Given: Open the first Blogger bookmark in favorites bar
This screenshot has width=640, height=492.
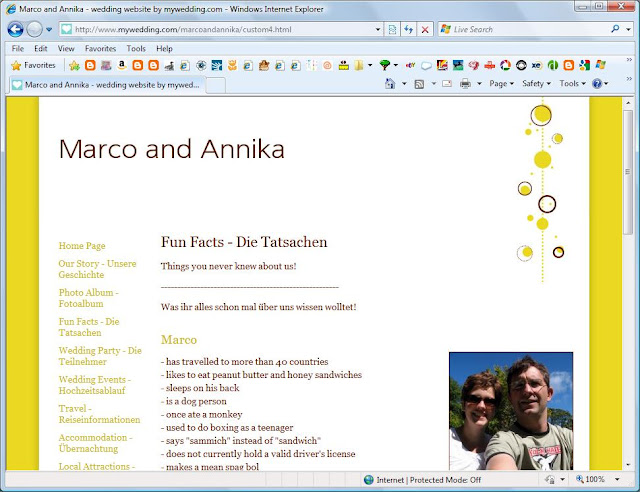Looking at the screenshot, I should [x=90, y=65].
